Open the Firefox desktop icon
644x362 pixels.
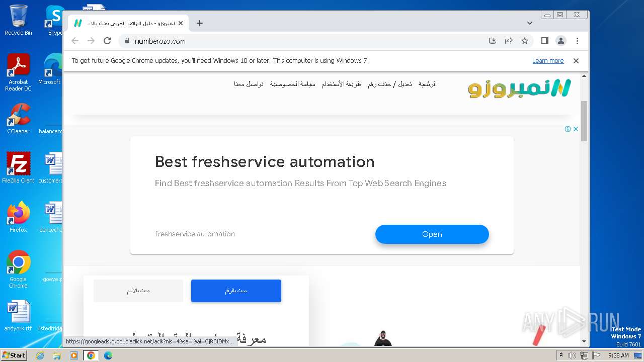pyautogui.click(x=18, y=217)
